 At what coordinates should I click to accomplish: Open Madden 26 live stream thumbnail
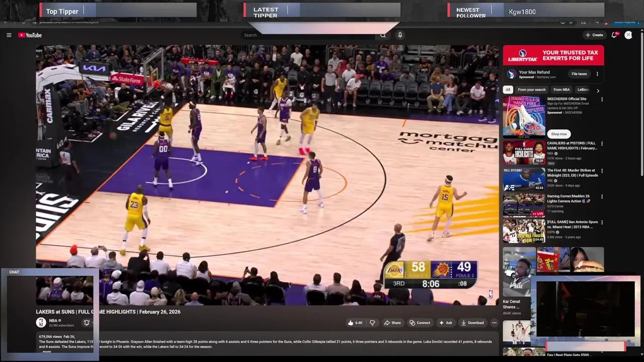(524, 205)
